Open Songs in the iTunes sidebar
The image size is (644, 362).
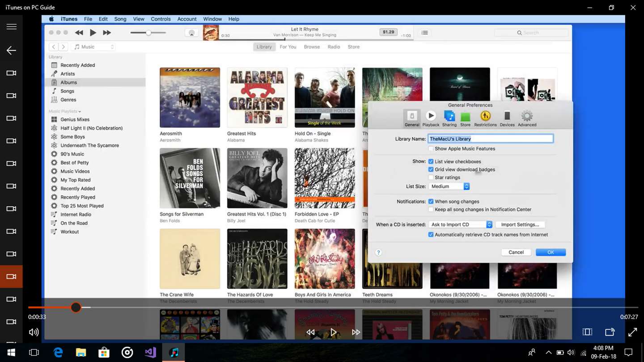click(67, 91)
